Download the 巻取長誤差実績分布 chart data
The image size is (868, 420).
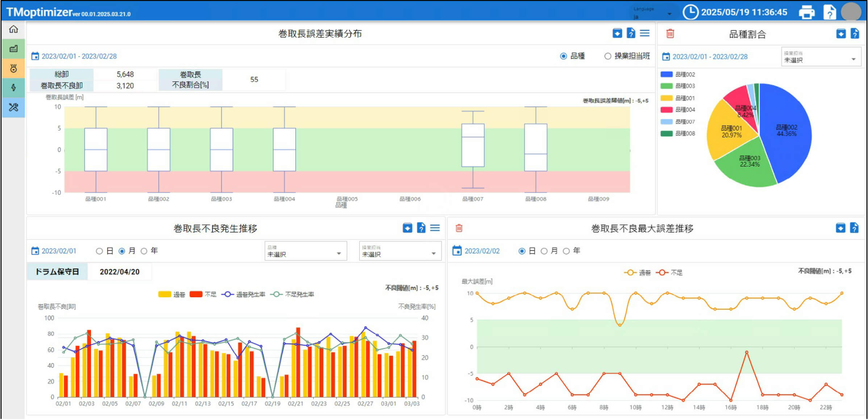tap(617, 33)
